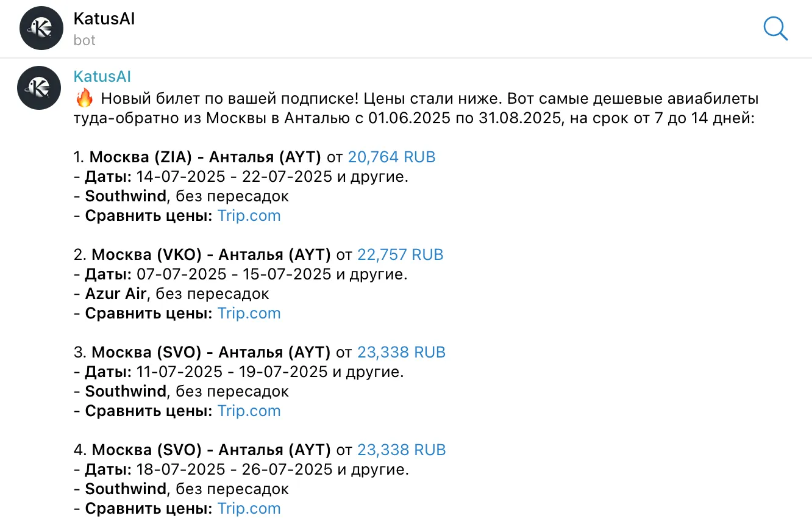The image size is (812, 532).
Task: Open the KatusAI sender name above the message
Action: tap(102, 77)
